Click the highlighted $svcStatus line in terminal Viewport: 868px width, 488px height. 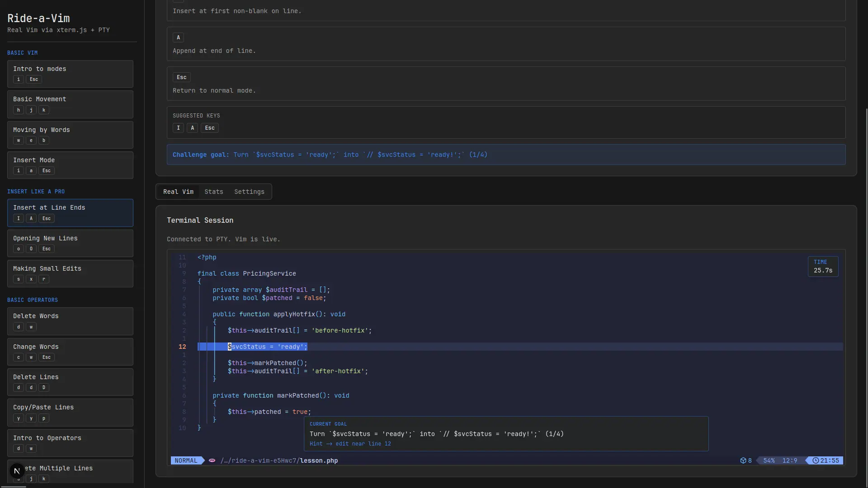click(520, 347)
